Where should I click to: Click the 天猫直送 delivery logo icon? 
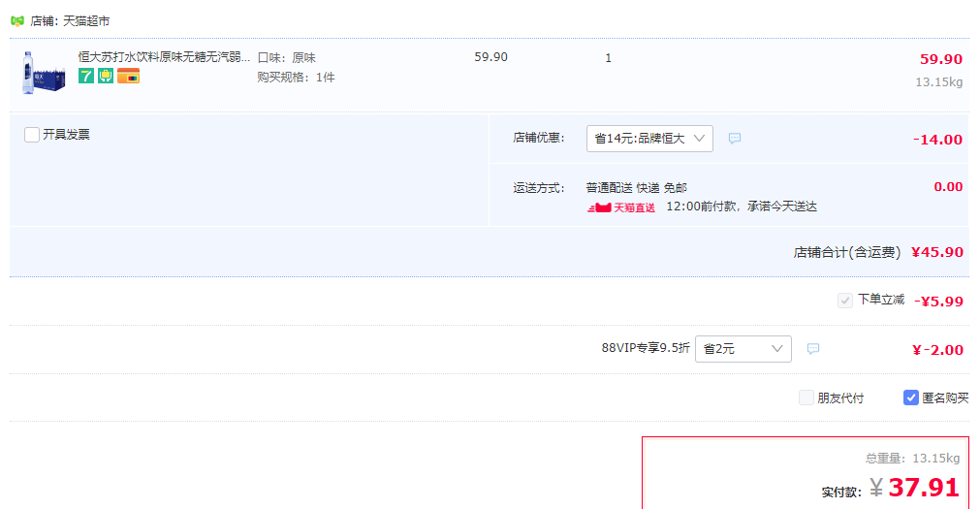click(621, 207)
